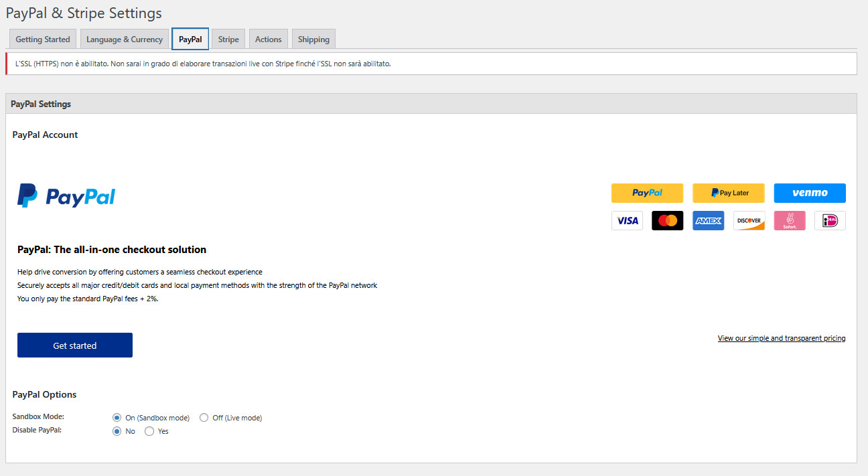Select the Discover card icon
Screen dimensions: 868x476
[749, 220]
